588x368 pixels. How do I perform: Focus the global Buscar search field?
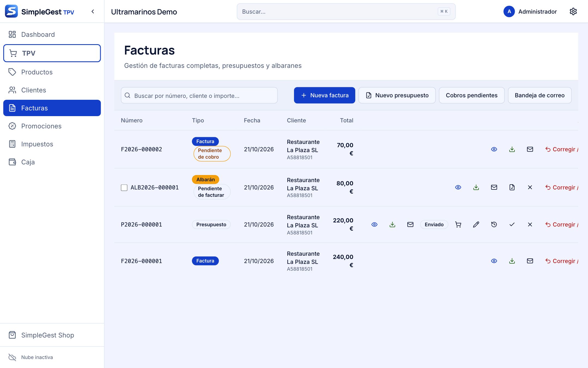pos(346,11)
